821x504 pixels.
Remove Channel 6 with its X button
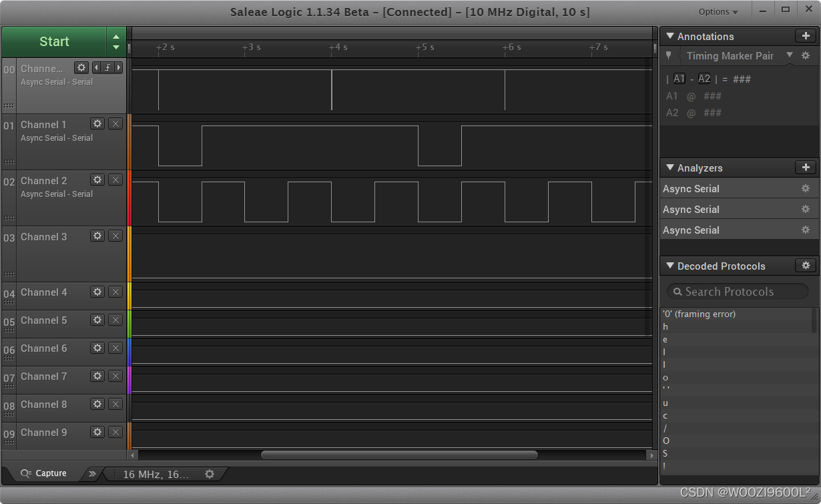tap(115, 348)
